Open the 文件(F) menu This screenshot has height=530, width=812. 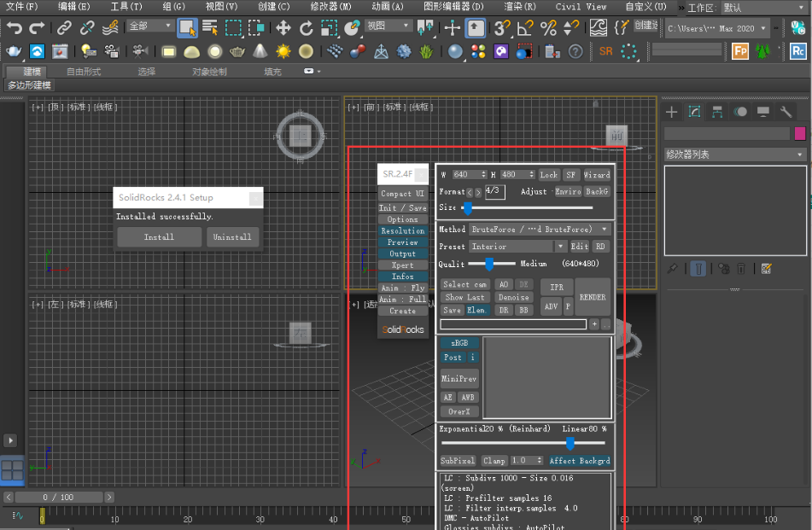21,7
